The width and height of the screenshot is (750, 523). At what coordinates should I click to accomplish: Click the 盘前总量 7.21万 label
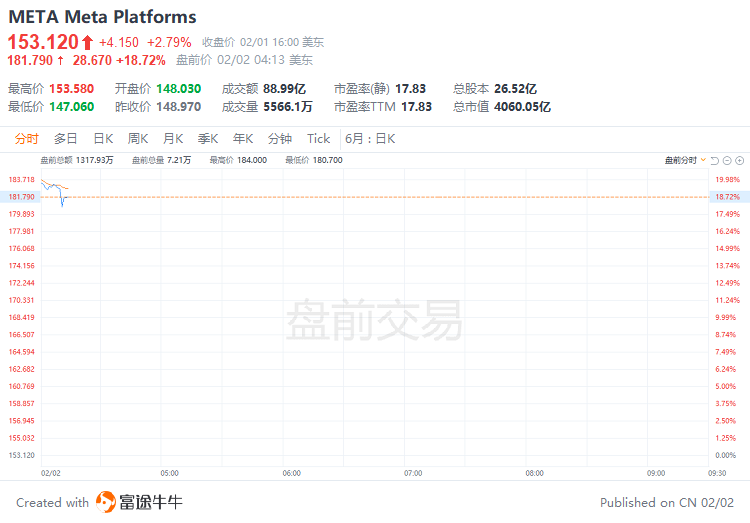pyautogui.click(x=161, y=160)
